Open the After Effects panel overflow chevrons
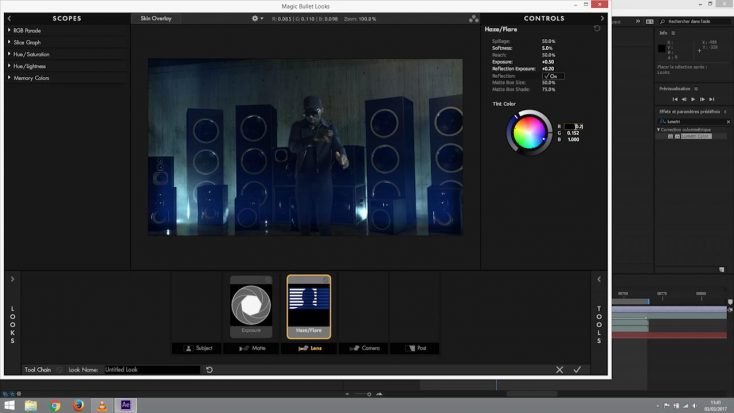 (x=638, y=21)
